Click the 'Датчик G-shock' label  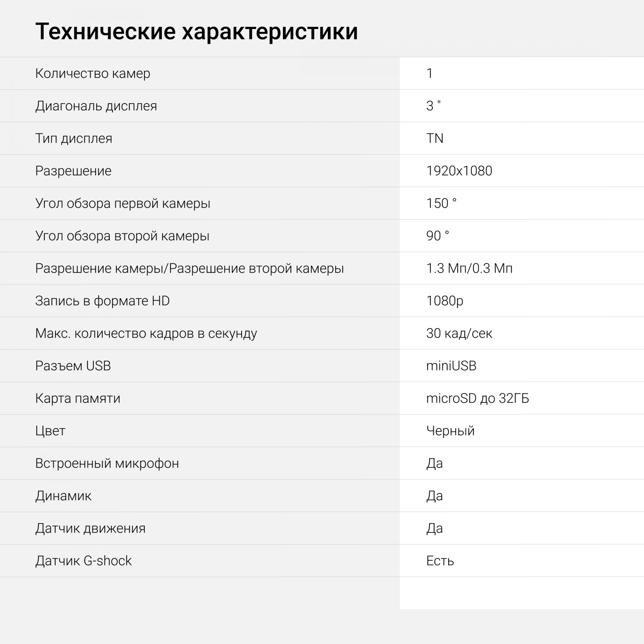coord(83,561)
